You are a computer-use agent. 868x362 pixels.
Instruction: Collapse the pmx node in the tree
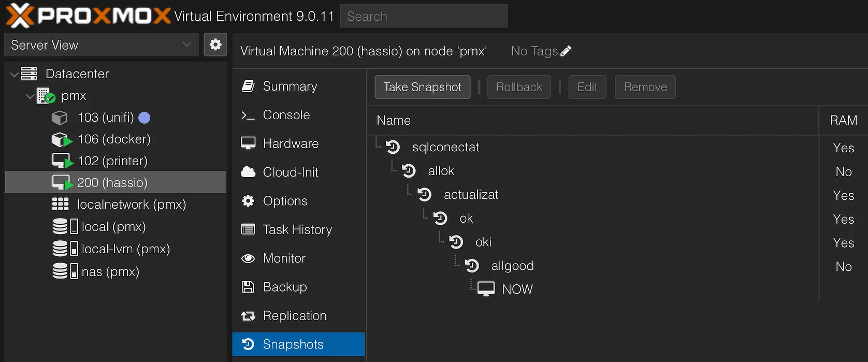30,96
